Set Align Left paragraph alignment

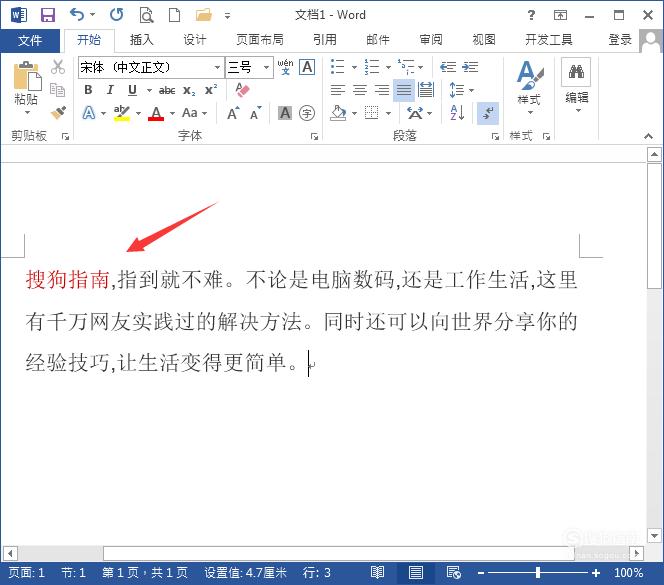pyautogui.click(x=338, y=90)
